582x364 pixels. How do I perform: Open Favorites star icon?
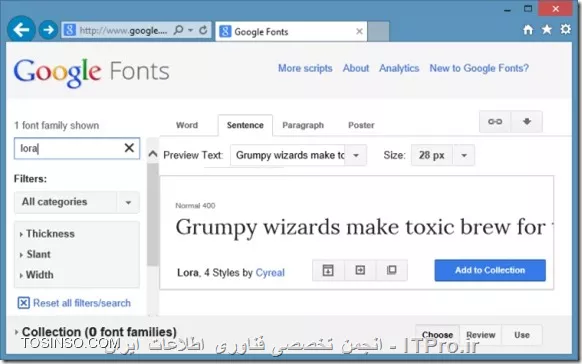(x=546, y=30)
